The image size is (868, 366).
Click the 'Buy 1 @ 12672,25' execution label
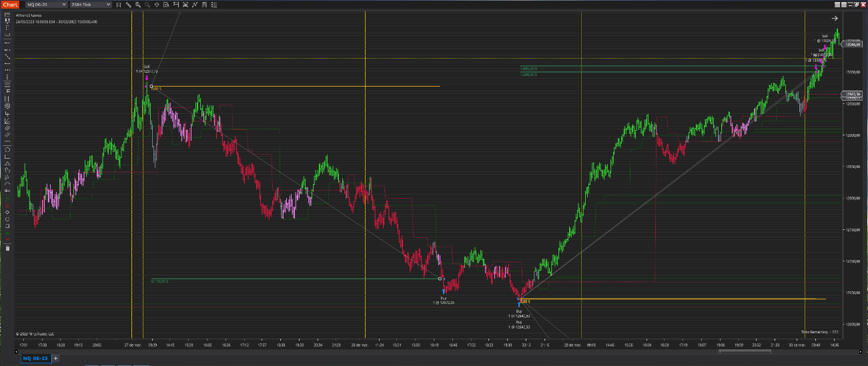pyautogui.click(x=444, y=301)
